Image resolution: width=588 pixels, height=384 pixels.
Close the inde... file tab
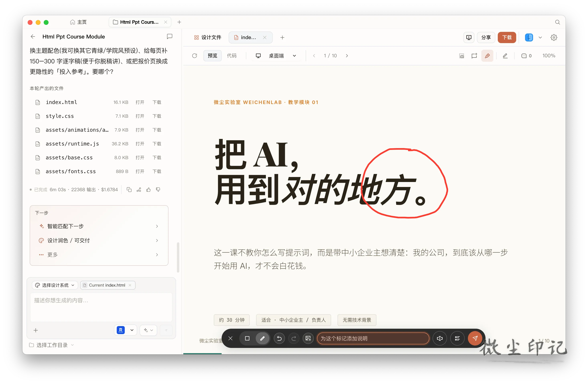tap(265, 37)
